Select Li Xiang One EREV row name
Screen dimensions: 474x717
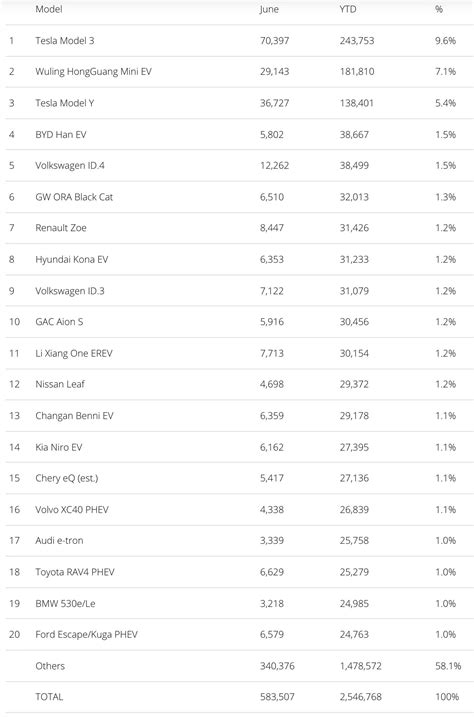coord(74,353)
